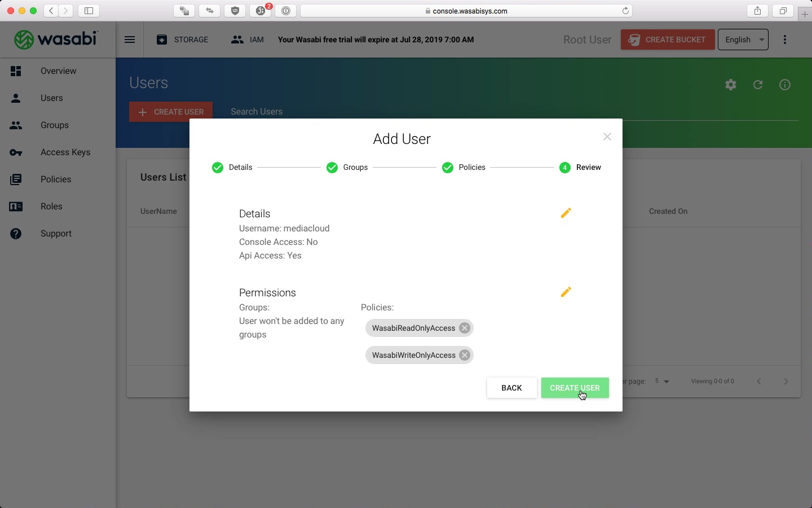Click the Safari forward button
Image resolution: width=812 pixels, height=508 pixels.
[x=66, y=11]
